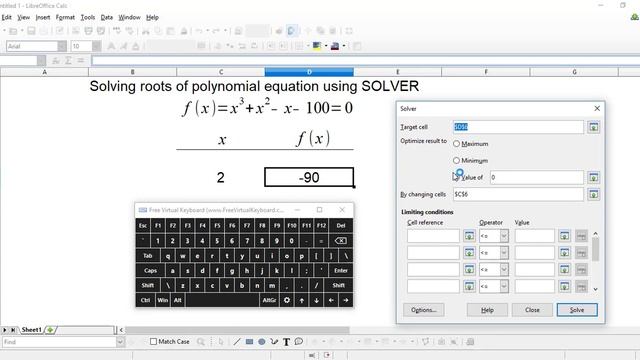Image resolution: width=640 pixels, height=360 pixels.
Task: Click the Enter key on virtual keyboard
Action: [340, 270]
